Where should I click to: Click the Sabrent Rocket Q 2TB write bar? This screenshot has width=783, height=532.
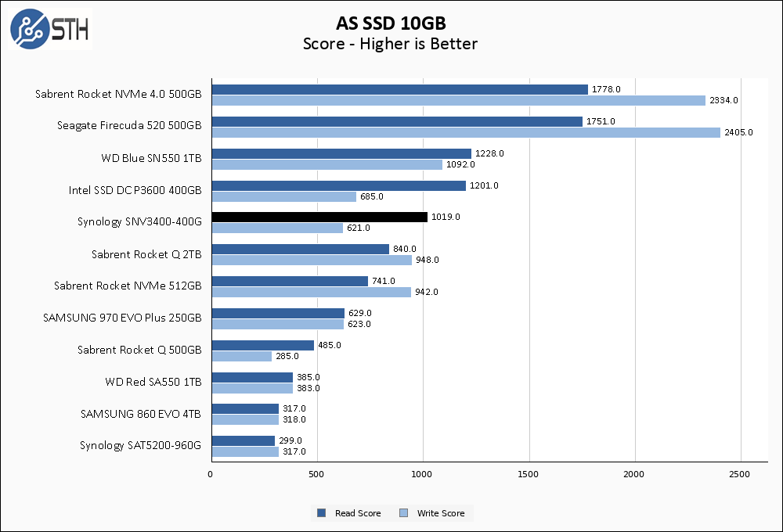(x=312, y=260)
